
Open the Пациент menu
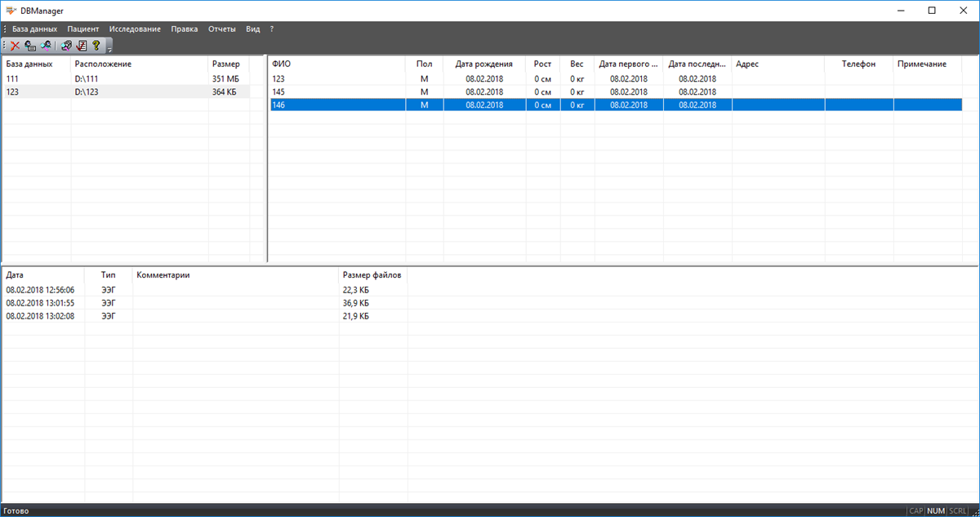point(83,29)
